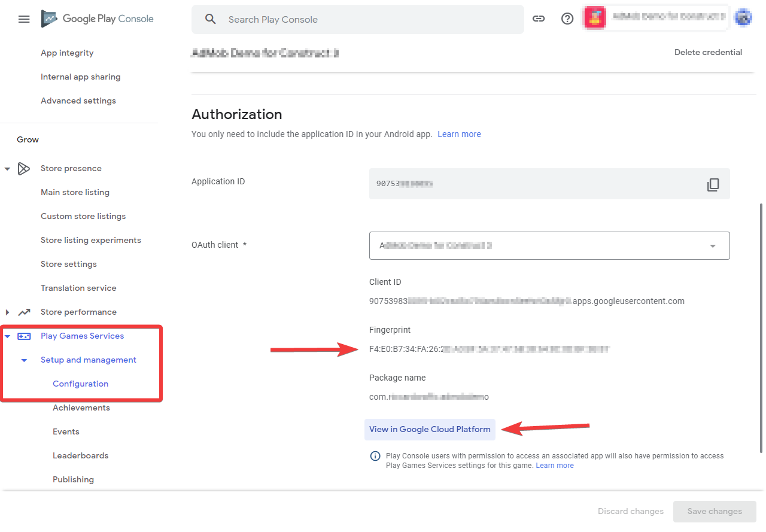
Task: Click the Store presence icon
Action: (24, 169)
